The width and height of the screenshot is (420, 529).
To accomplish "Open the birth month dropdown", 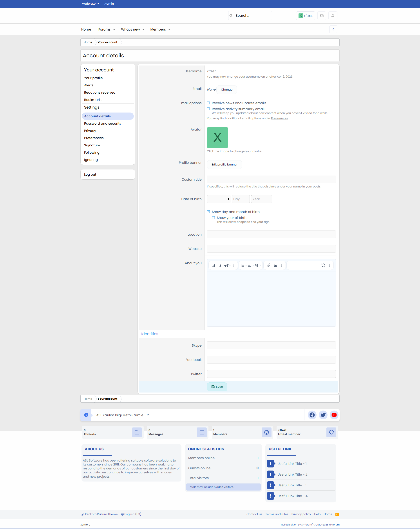I will 219,199.
